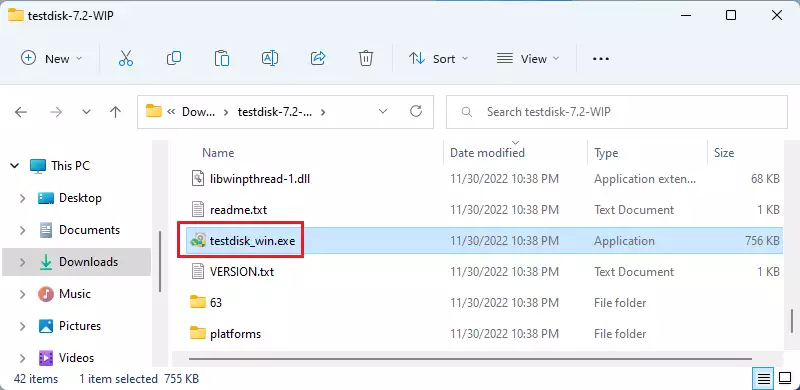Collapse the This PC tree node
800x390 pixels.
click(15, 166)
